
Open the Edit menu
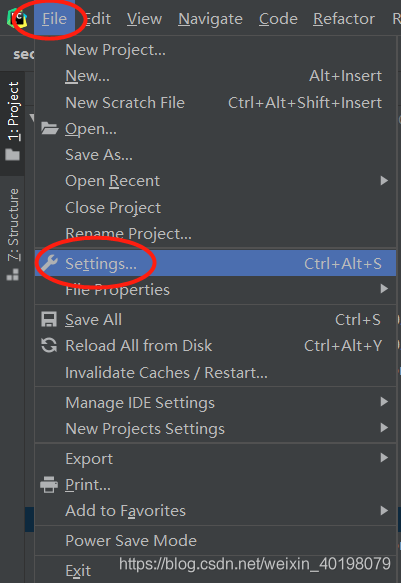(97, 19)
